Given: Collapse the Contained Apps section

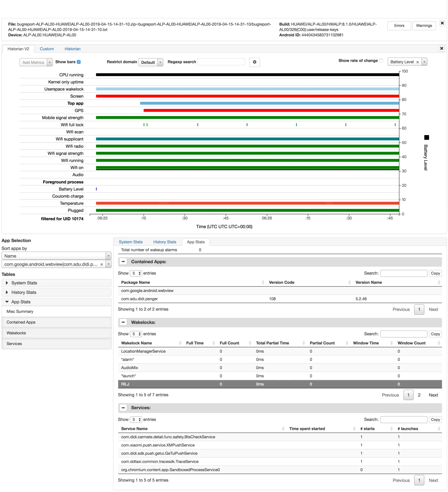Looking at the screenshot, I should point(123,262).
